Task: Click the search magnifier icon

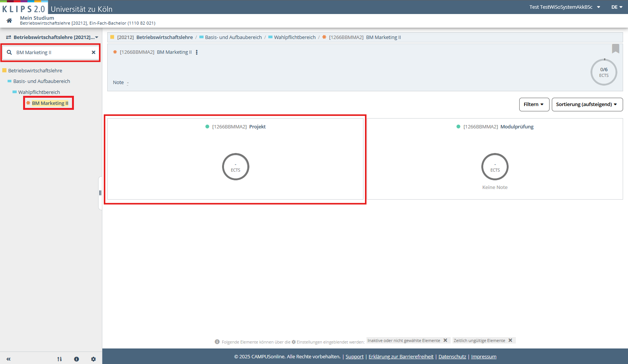Action: [9, 52]
